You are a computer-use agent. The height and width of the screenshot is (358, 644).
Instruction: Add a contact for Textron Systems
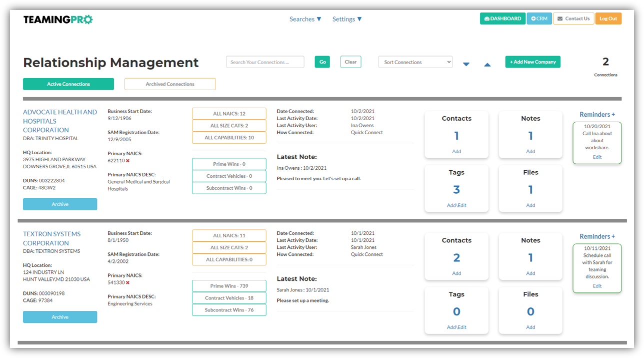click(x=456, y=273)
